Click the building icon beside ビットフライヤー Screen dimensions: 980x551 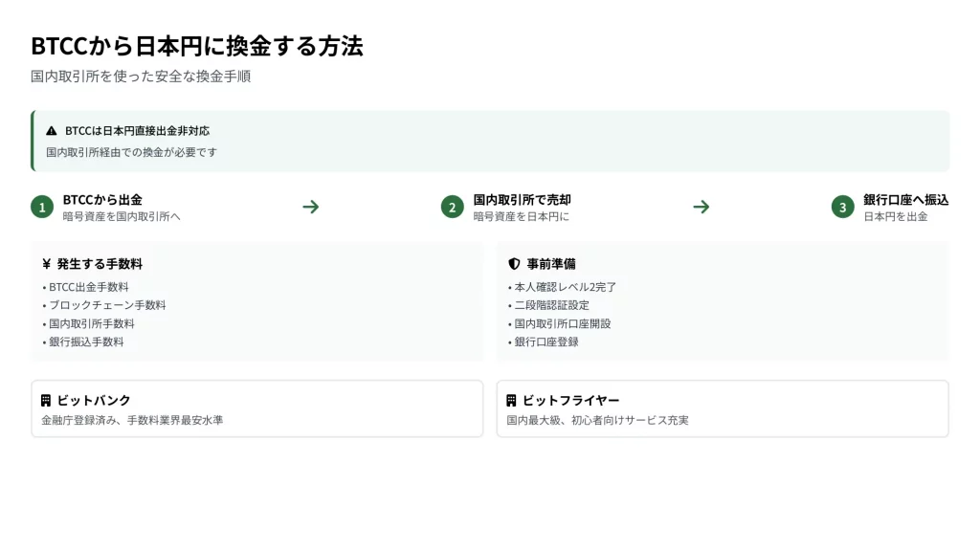coord(511,401)
